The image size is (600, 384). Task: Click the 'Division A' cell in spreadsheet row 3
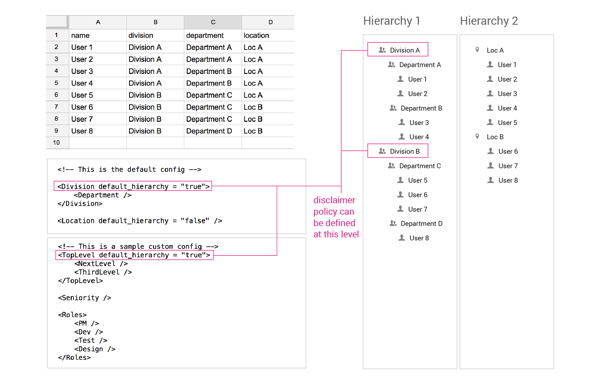point(155,59)
